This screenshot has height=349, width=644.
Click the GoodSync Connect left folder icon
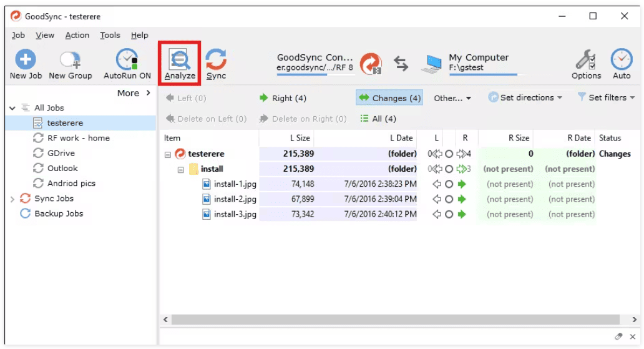371,64
